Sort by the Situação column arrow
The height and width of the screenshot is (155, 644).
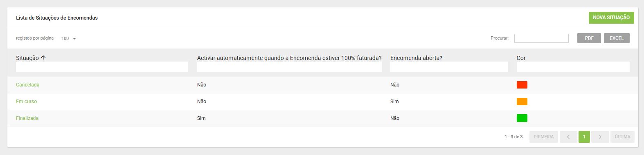coord(43,58)
